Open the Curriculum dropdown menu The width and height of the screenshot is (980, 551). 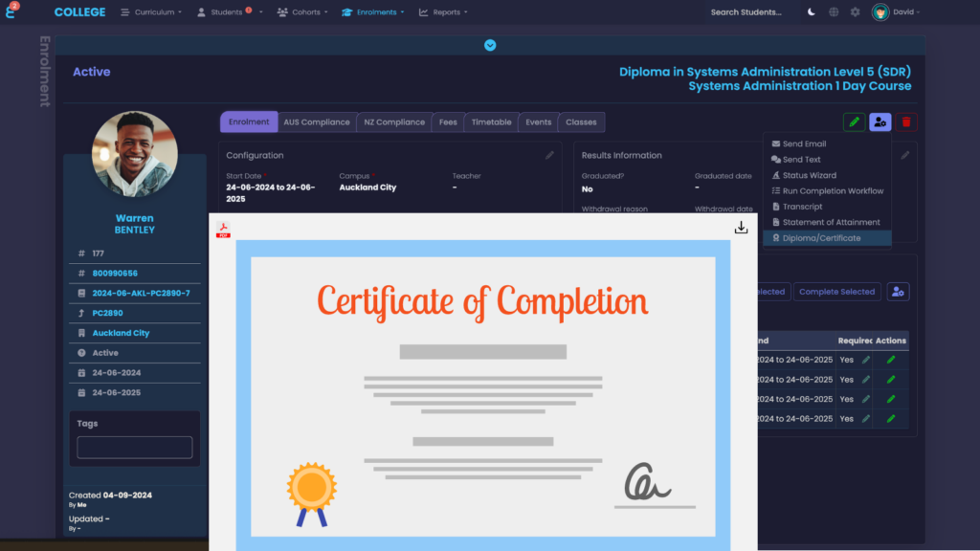pos(151,12)
